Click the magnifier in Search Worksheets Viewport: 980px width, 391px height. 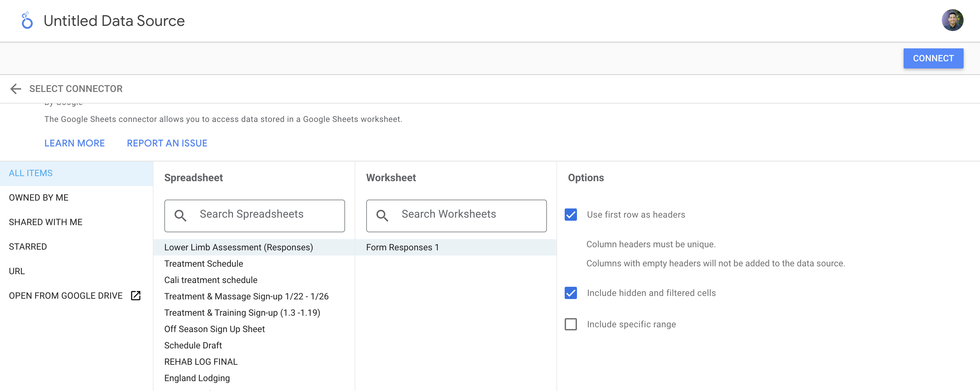pos(382,216)
